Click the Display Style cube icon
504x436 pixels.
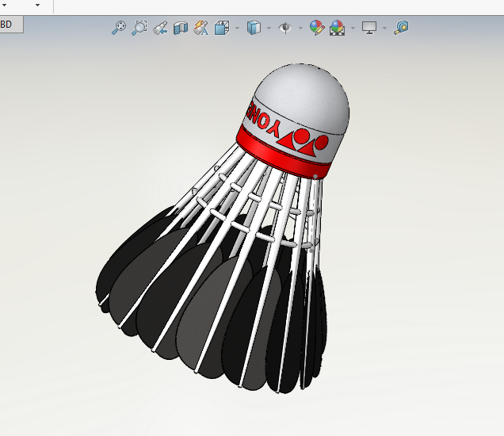[254, 28]
